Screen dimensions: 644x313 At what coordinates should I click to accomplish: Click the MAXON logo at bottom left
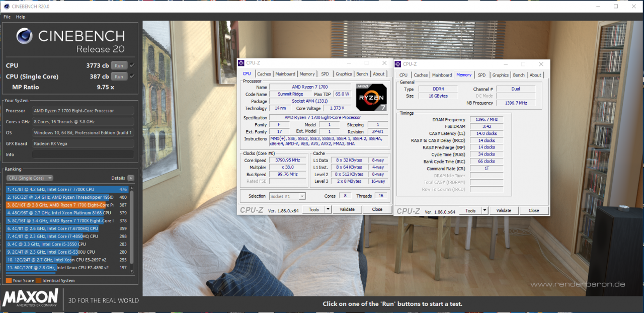pos(31,297)
